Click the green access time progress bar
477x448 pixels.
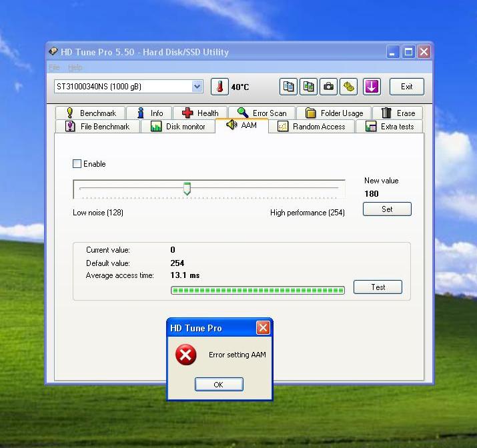258,290
